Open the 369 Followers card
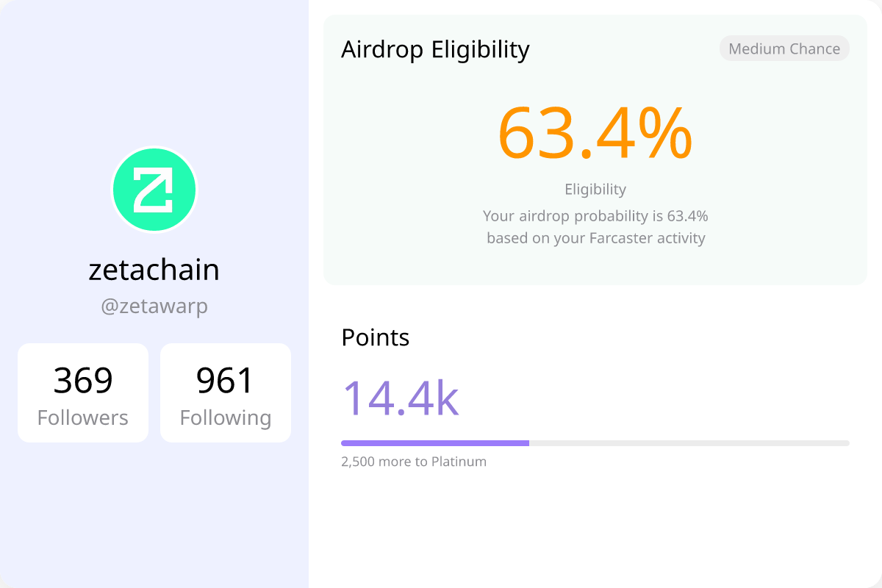The image size is (882, 588). point(83,393)
